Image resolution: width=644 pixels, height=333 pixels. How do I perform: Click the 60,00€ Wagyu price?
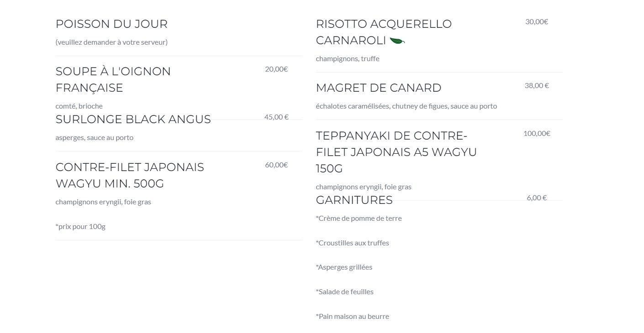276,165
